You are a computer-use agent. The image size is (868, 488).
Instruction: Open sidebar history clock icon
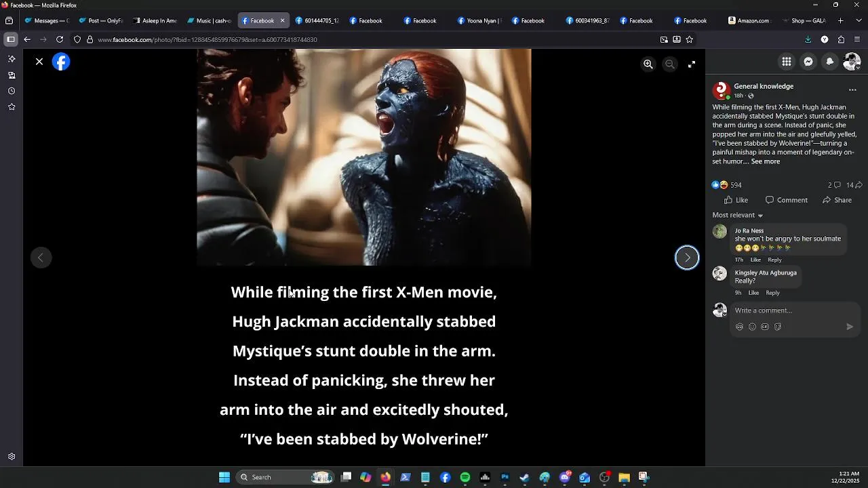click(12, 91)
